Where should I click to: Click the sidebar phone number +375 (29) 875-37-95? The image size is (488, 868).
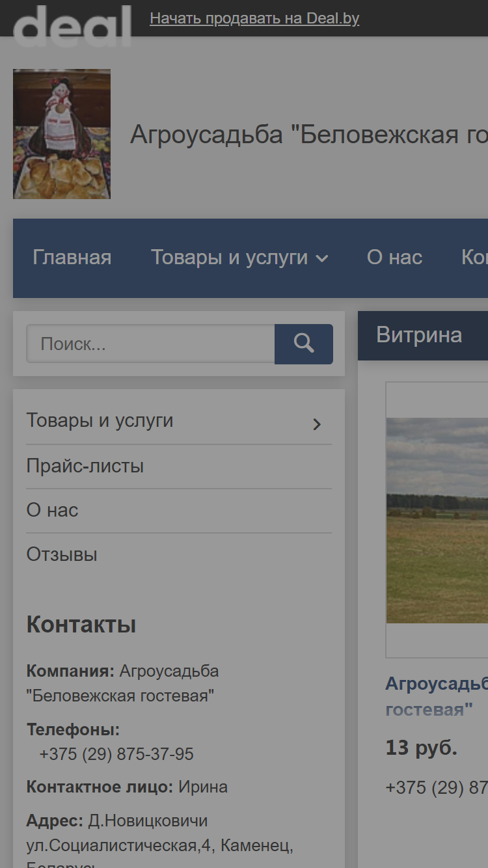pos(116,754)
